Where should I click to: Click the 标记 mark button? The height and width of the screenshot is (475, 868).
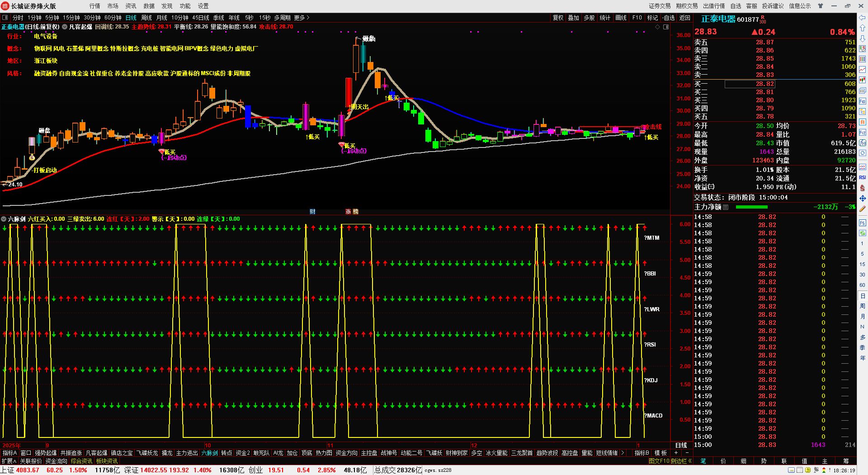tap(652, 18)
